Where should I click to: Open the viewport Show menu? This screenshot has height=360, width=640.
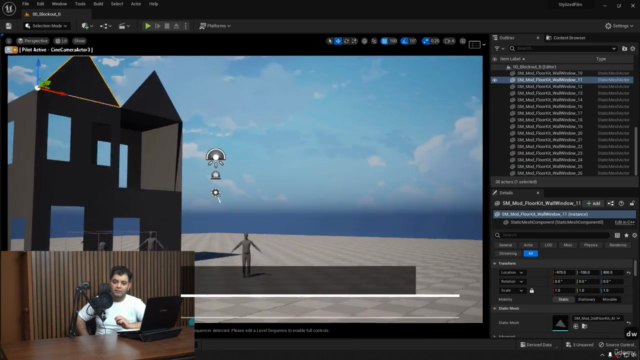click(x=80, y=41)
